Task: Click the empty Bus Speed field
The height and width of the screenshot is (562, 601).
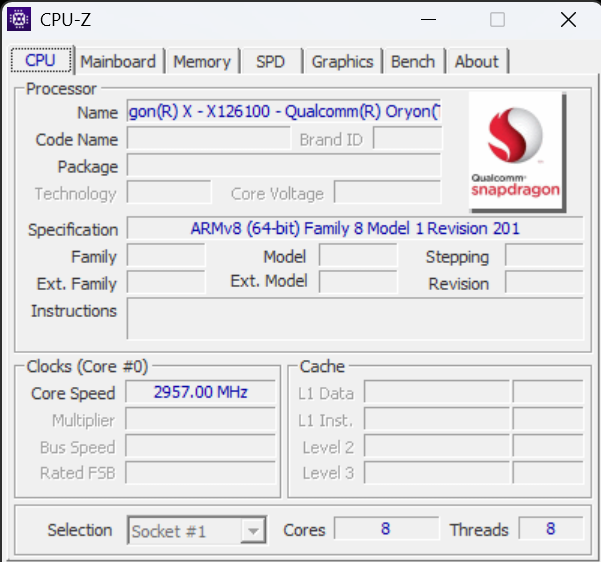Action: [200, 446]
